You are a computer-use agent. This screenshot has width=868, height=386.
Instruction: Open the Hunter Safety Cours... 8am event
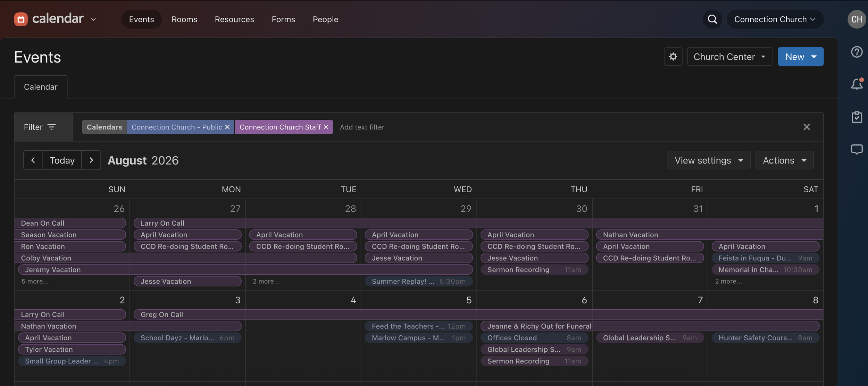(x=766, y=338)
